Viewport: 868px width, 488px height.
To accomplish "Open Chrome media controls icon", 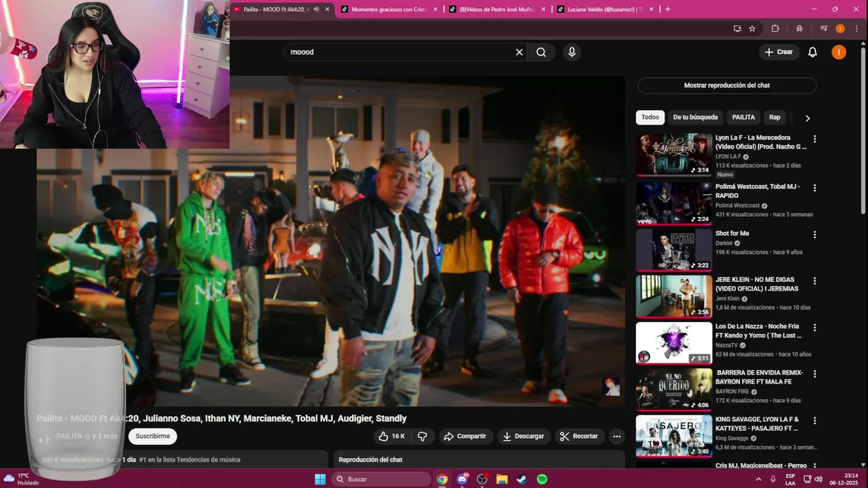I will 824,28.
